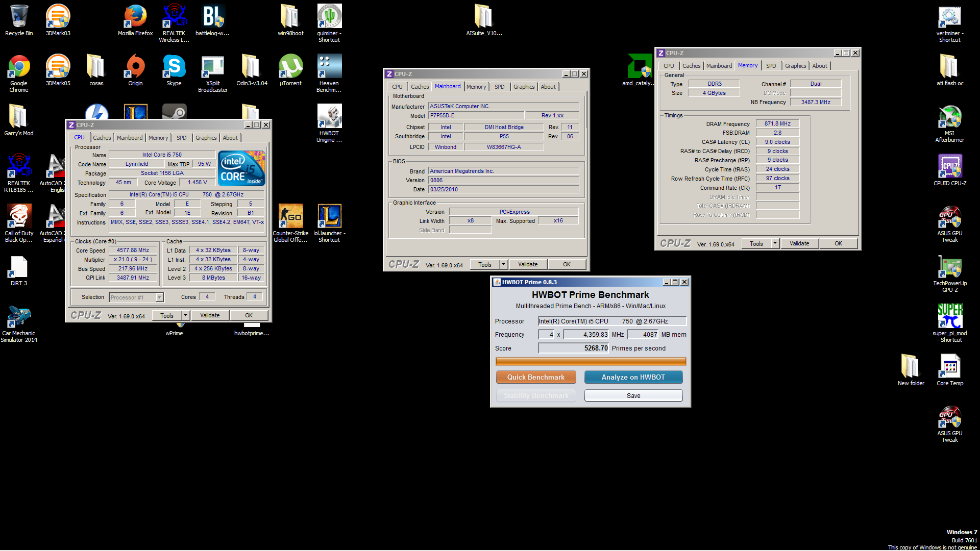Click OK in Mainboard CPU-Z window
Screen dimensions: 980x551
[x=567, y=264]
